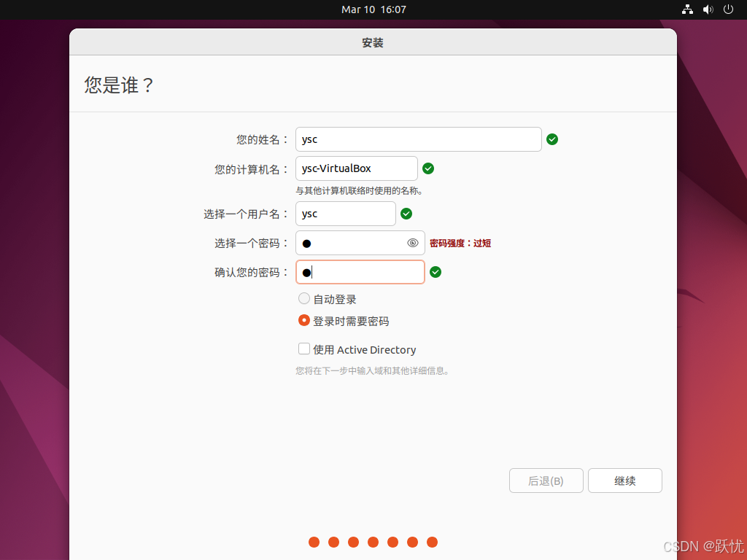The image size is (747, 560).
Task: Click the clock showing Mar 10 16:07
Action: [x=373, y=9]
